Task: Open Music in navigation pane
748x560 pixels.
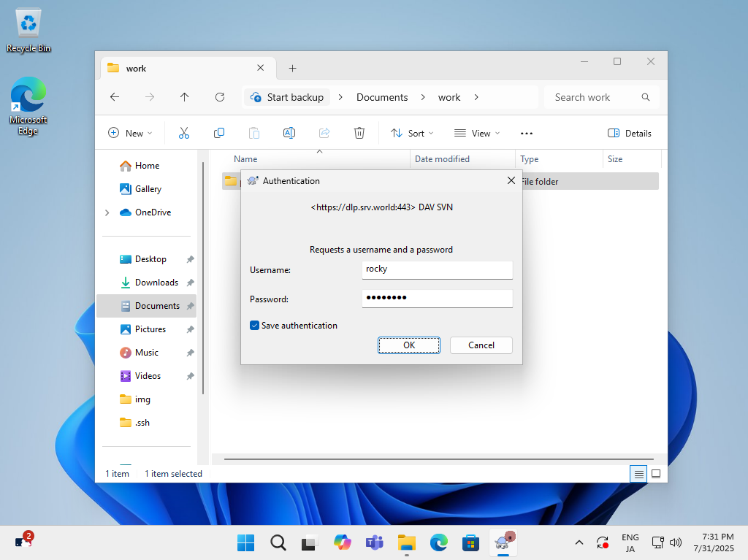Action: click(x=146, y=353)
